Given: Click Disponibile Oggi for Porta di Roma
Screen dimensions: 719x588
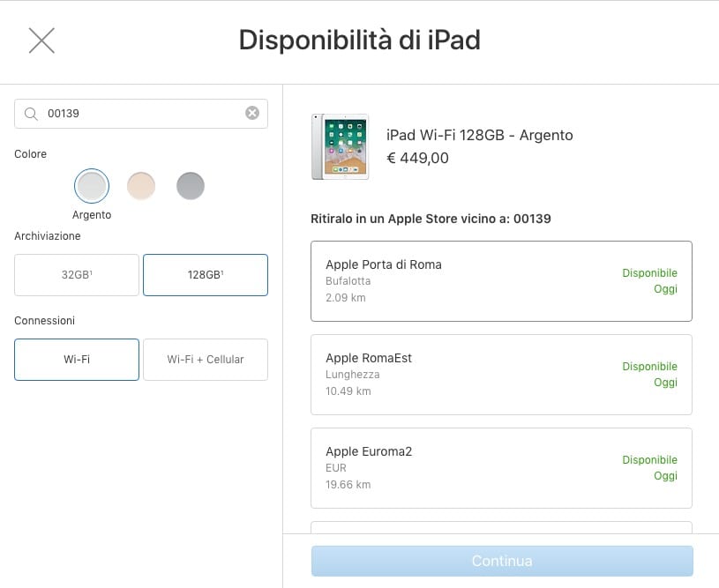Looking at the screenshot, I should 649,281.
